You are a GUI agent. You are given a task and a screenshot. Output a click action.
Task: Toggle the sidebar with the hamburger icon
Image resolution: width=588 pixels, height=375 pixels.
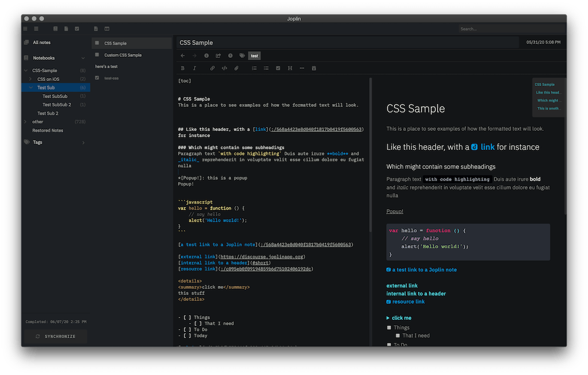point(25,29)
